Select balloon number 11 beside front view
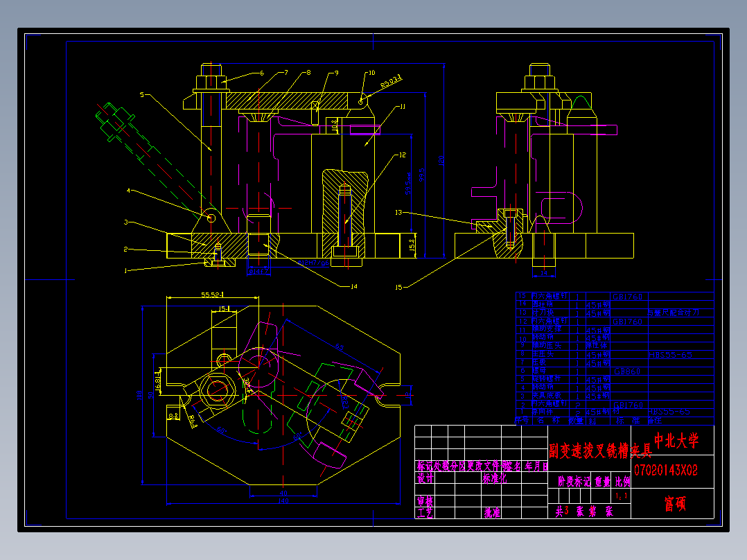This screenshot has width=747, height=560. pyautogui.click(x=402, y=107)
